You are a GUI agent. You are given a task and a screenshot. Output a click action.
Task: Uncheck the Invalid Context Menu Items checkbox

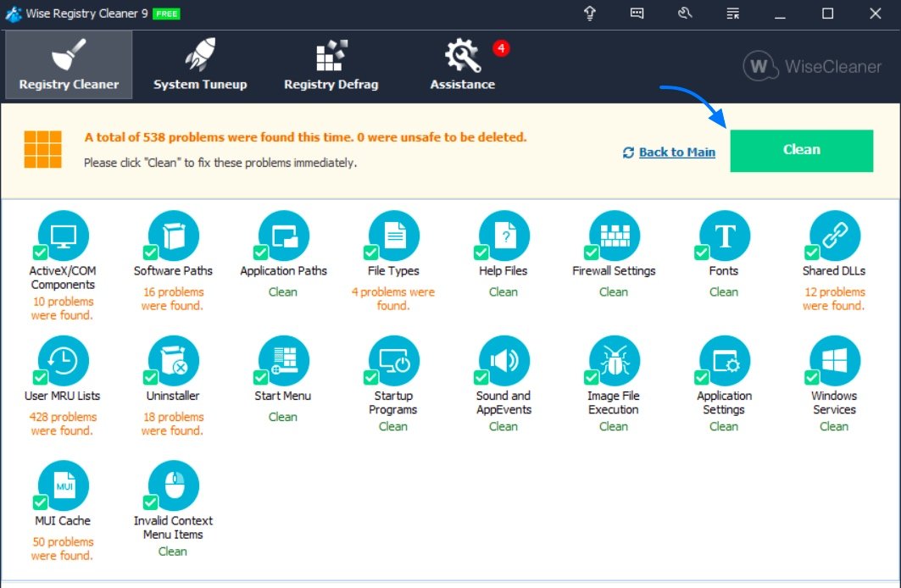151,502
